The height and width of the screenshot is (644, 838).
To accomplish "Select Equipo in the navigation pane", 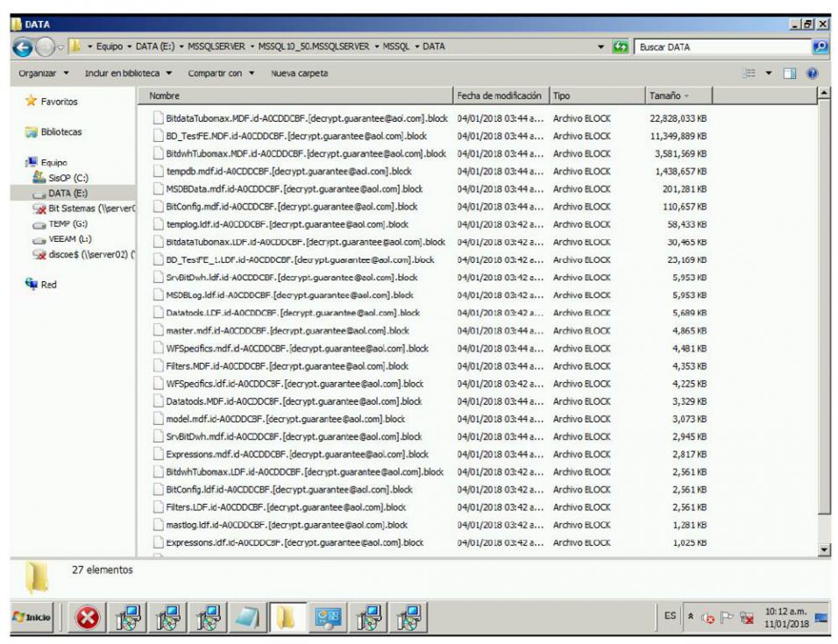I will (46, 162).
